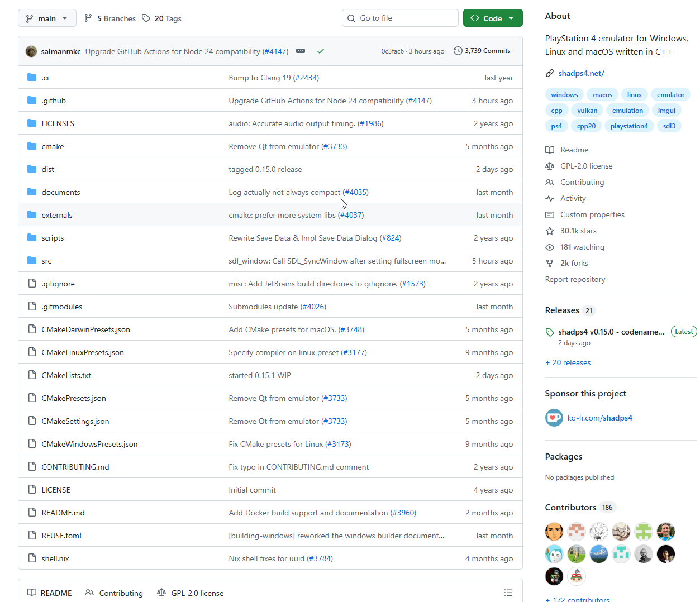Click the 181 watching eye icon

click(550, 247)
